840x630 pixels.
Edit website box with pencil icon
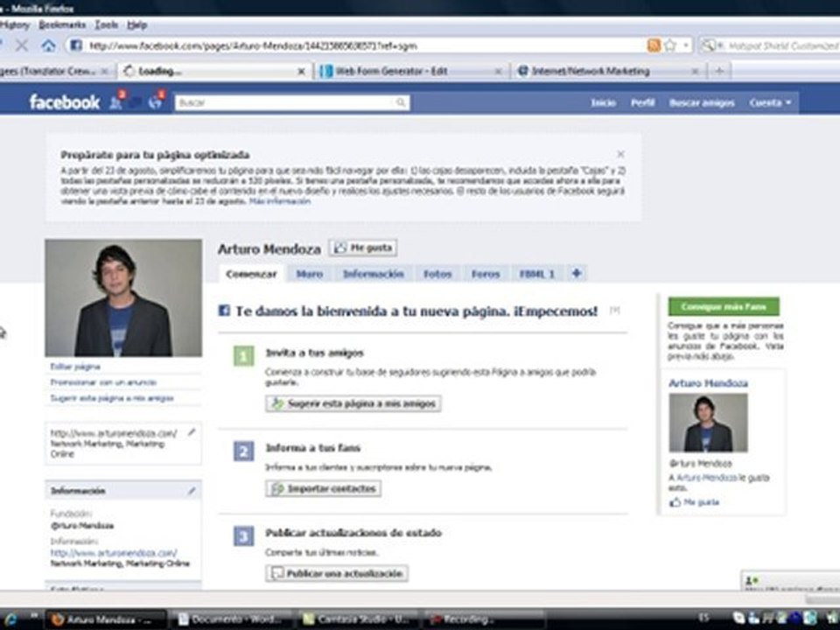pyautogui.click(x=192, y=432)
